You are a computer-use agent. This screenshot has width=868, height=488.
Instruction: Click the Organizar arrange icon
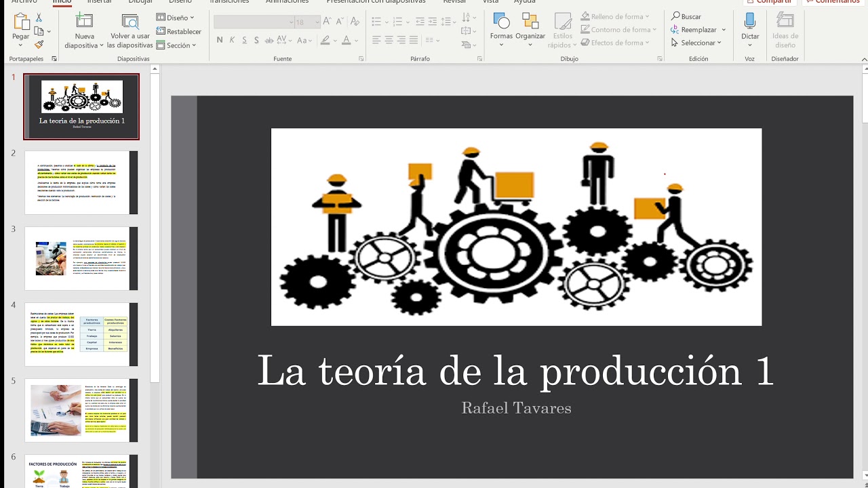coord(530,21)
